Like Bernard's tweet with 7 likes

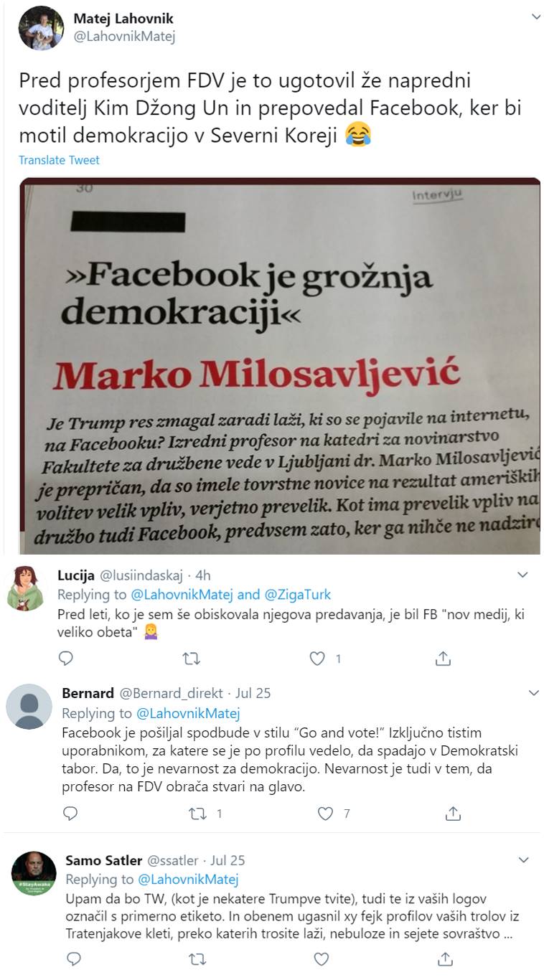[326, 813]
